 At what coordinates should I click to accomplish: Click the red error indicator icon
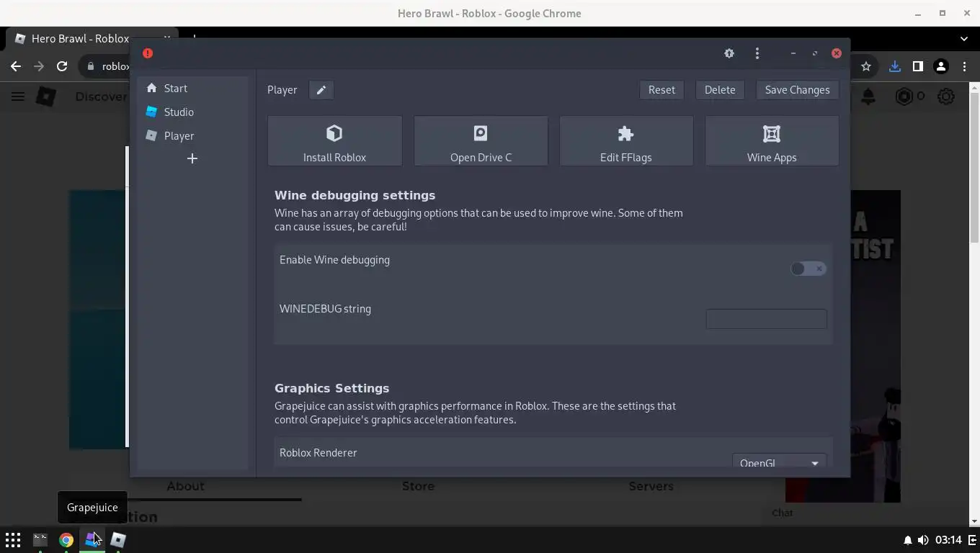[x=148, y=53]
